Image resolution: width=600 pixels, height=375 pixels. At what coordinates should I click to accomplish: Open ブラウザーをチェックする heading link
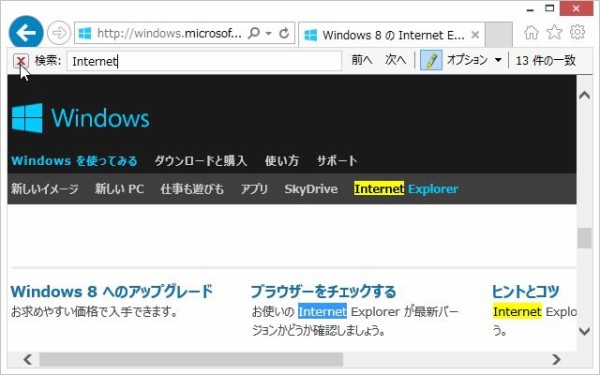pos(323,291)
